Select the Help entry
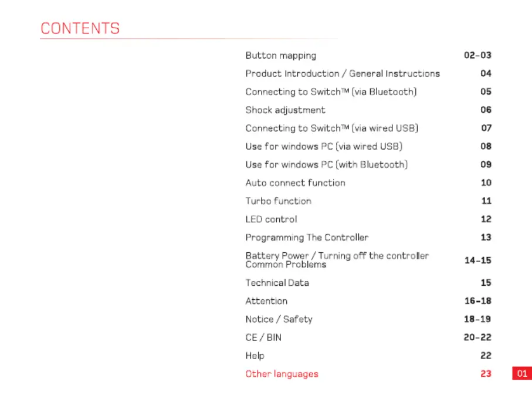Viewport: 532px width, 399px height. click(255, 356)
